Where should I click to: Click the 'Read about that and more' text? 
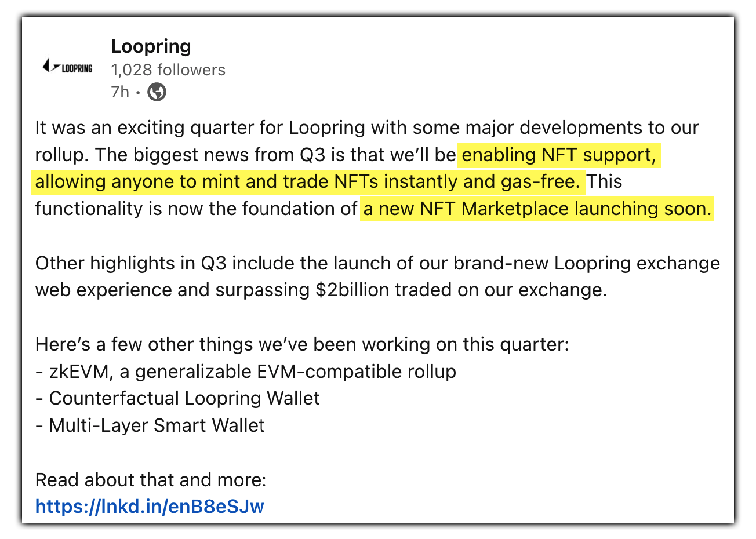151,479
